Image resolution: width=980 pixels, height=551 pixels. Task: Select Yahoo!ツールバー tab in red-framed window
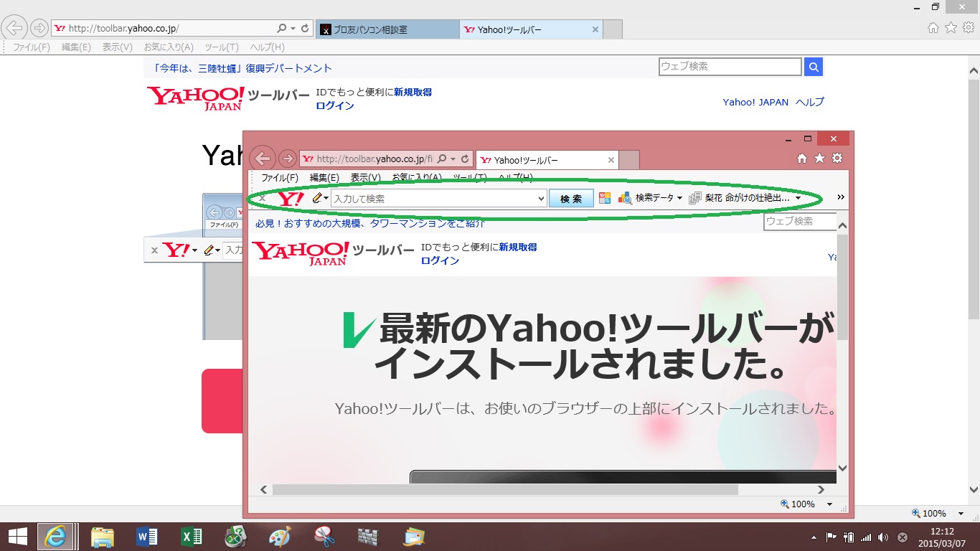[x=547, y=160]
